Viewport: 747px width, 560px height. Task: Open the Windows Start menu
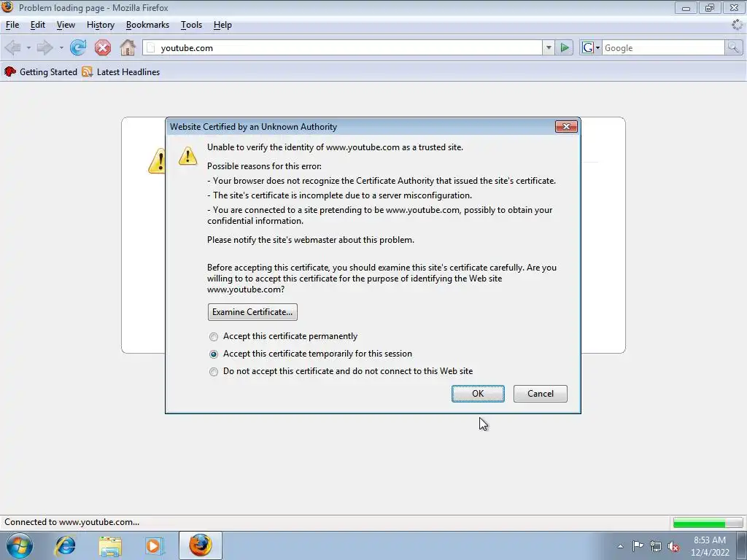tap(19, 545)
